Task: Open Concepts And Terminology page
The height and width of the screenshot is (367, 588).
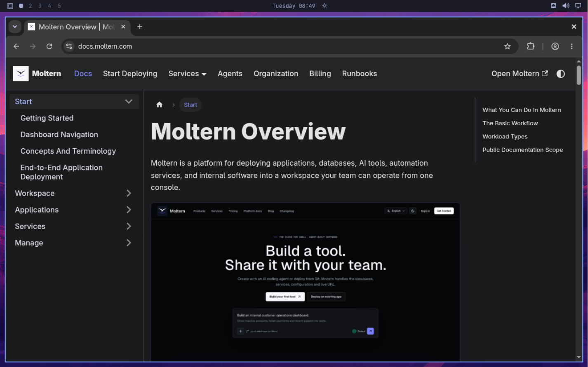Action: pyautogui.click(x=68, y=151)
